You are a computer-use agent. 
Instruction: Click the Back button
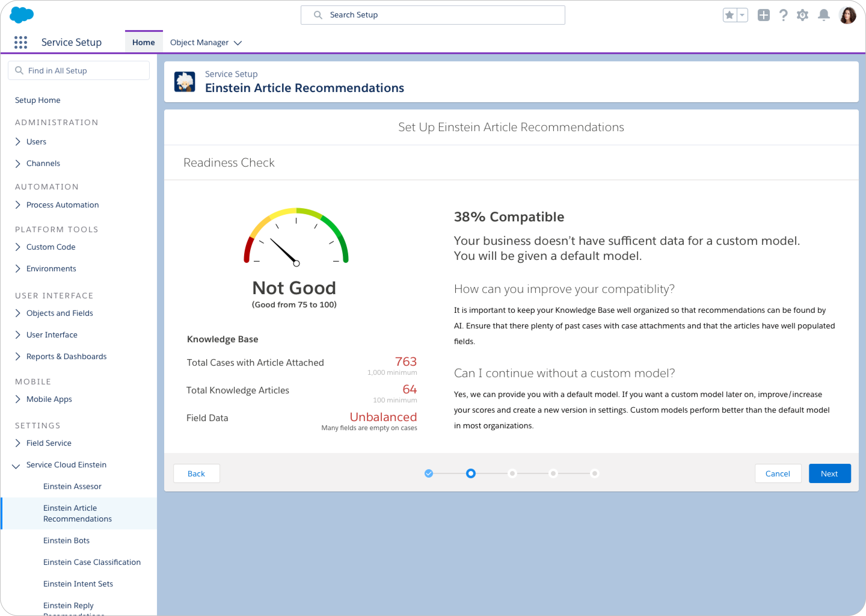point(196,473)
